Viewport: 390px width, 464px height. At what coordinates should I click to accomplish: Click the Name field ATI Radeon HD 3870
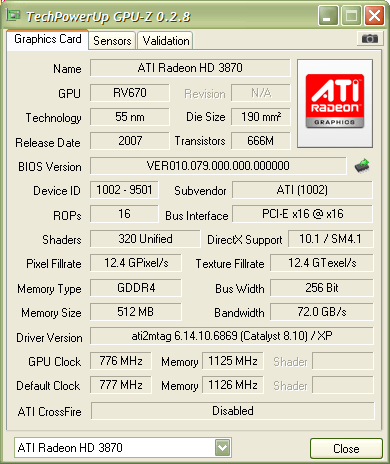190,68
